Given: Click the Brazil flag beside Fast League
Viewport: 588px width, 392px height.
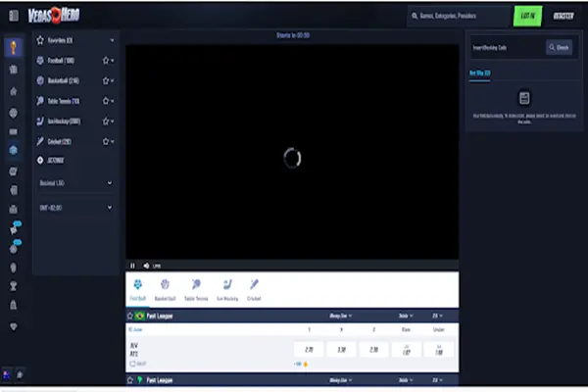Looking at the screenshot, I should click(x=140, y=316).
